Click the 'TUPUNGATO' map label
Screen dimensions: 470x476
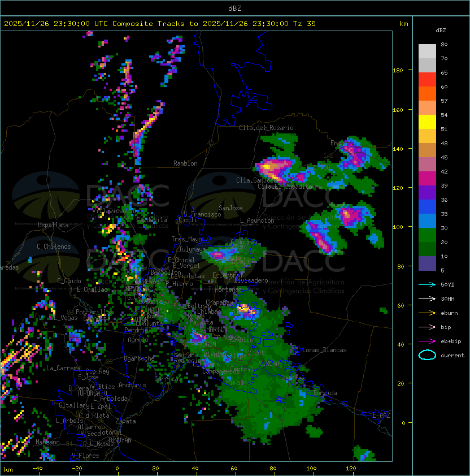click(92, 393)
